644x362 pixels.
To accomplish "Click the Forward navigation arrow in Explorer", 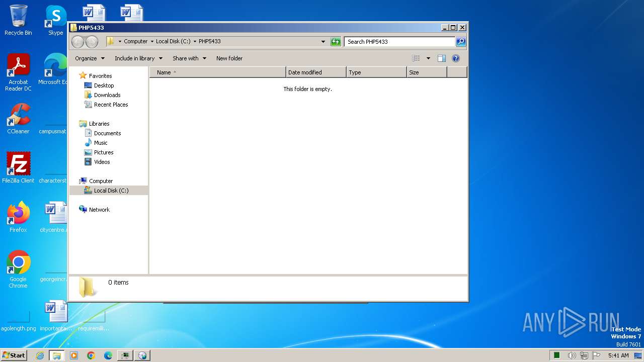I will (92, 42).
